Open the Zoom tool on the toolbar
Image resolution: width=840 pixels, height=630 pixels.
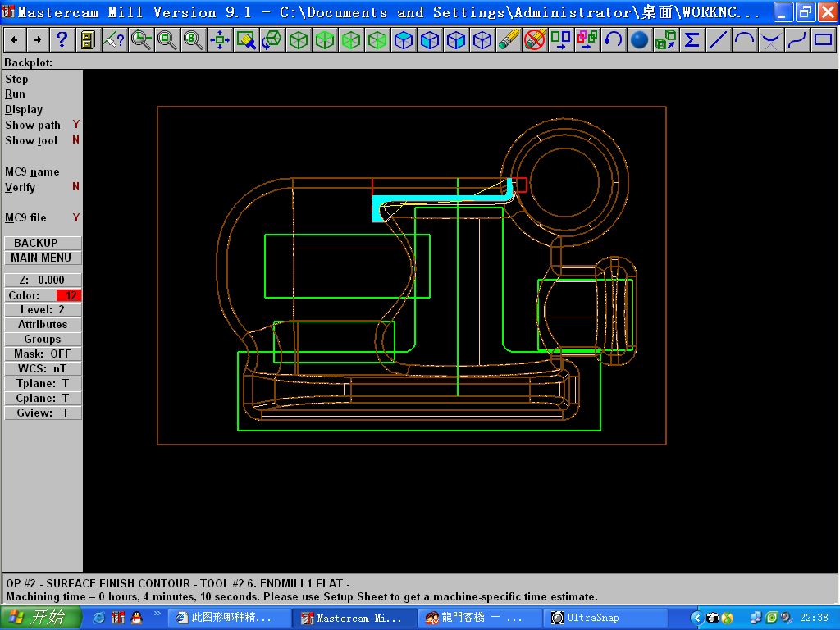(x=139, y=39)
